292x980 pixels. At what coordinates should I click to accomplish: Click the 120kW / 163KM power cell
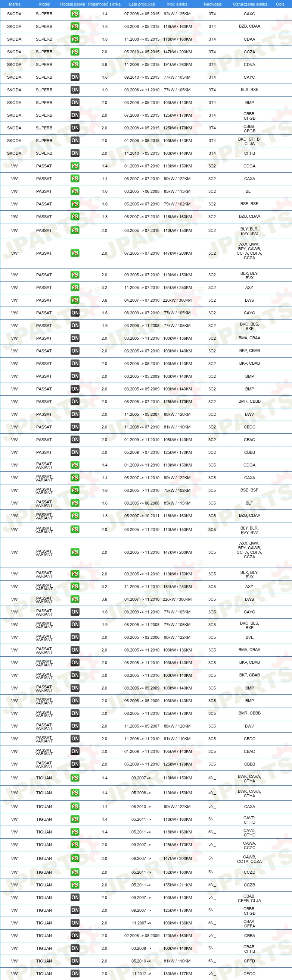tap(177, 936)
